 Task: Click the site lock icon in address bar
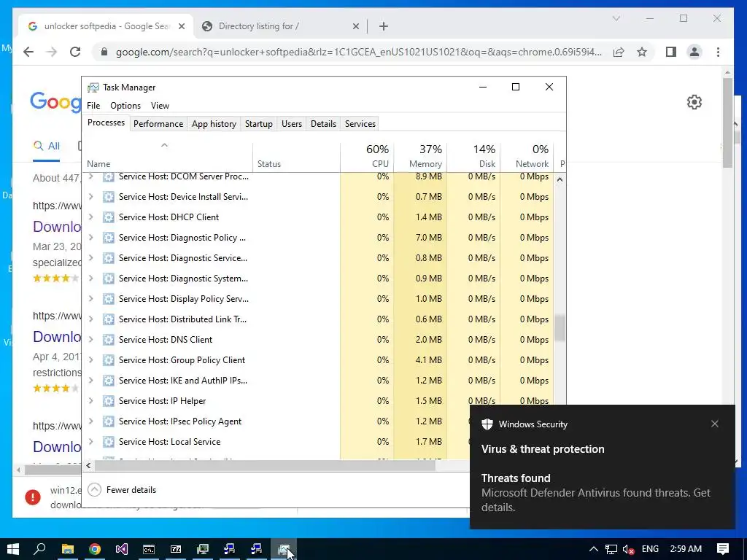104,52
